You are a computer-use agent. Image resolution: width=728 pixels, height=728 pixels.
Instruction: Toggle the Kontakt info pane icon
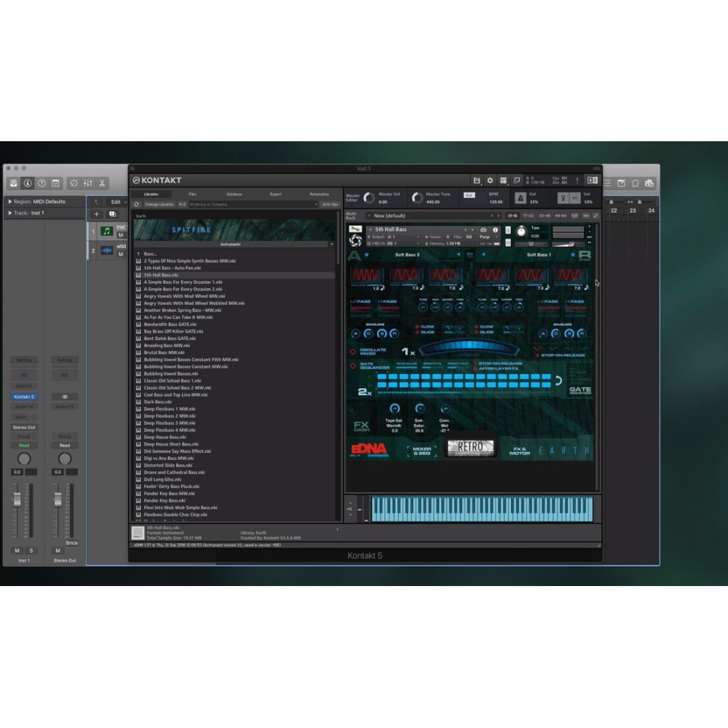click(593, 180)
